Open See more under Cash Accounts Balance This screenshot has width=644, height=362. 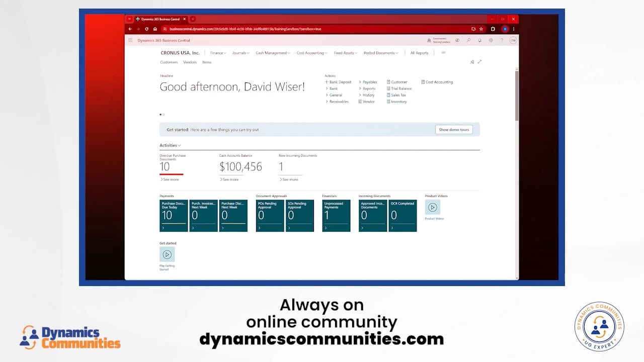[x=230, y=179]
